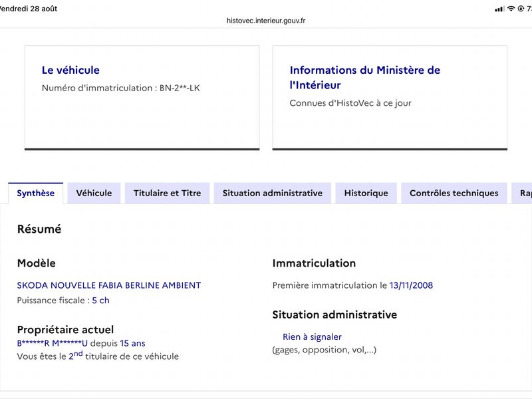
Task: Click the registration number BN-2**-LK line
Action: 121,88
